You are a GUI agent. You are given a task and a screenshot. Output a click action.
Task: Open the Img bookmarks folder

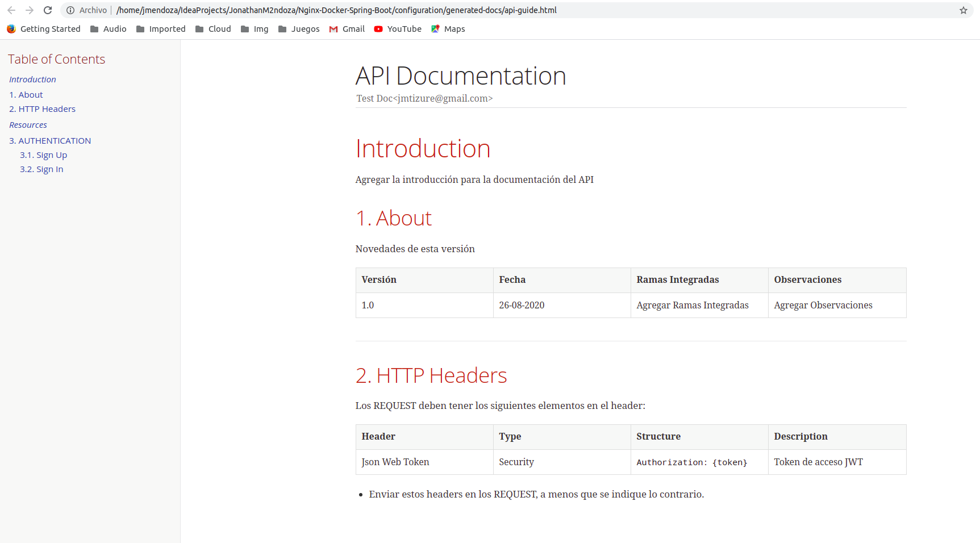coord(255,29)
